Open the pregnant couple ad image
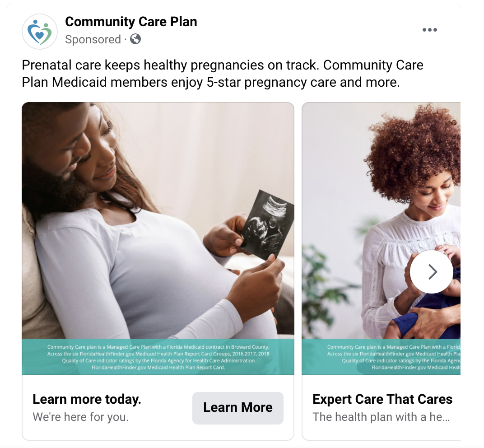The width and height of the screenshot is (484, 448). [x=158, y=220]
